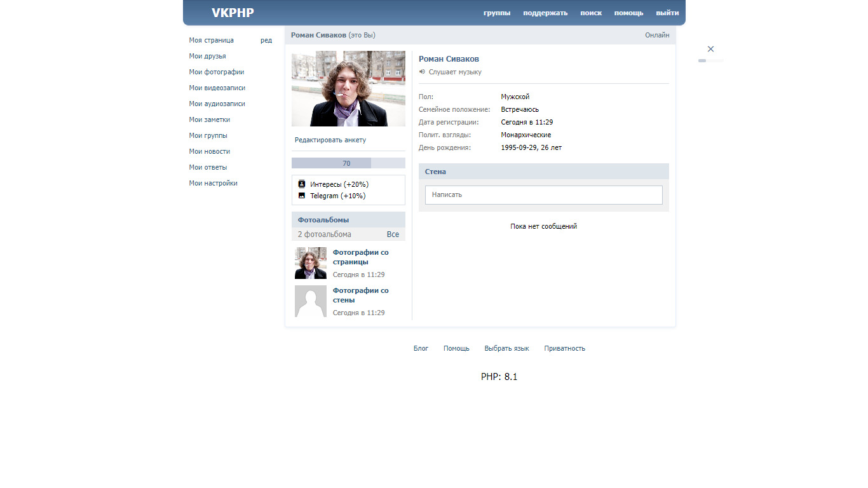The width and height of the screenshot is (868, 488).
Task: Click the Интересы contact icon
Action: pos(302,184)
